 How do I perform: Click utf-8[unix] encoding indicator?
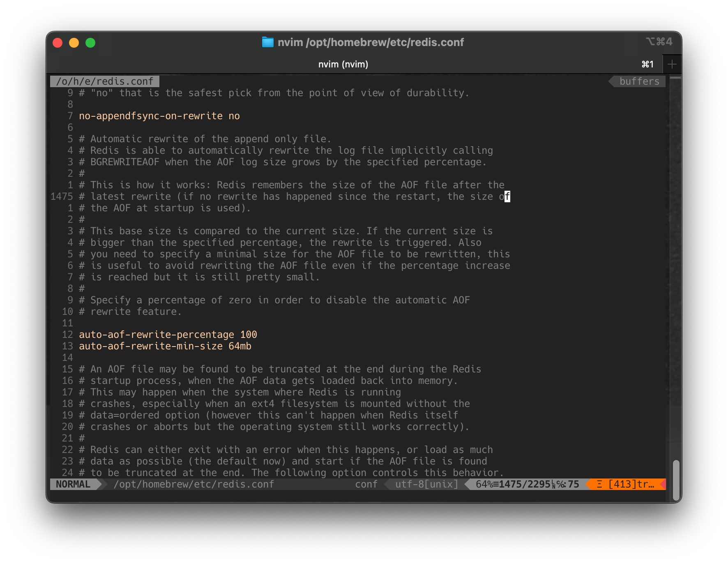(426, 484)
